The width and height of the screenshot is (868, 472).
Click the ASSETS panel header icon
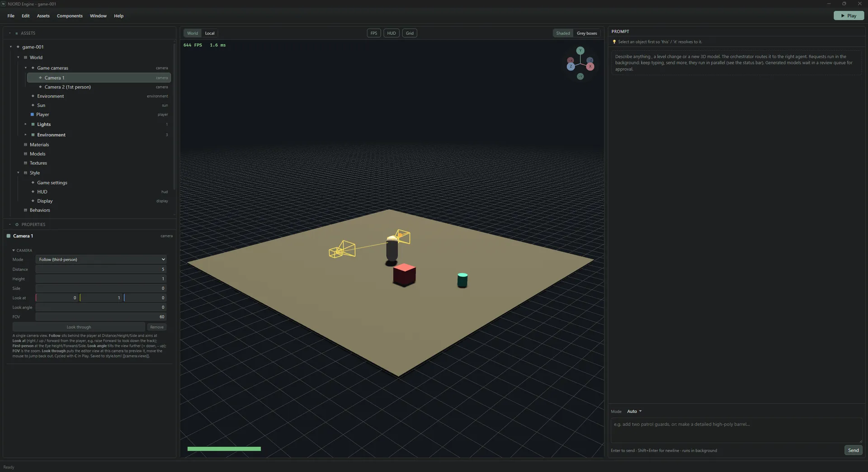[x=17, y=33]
